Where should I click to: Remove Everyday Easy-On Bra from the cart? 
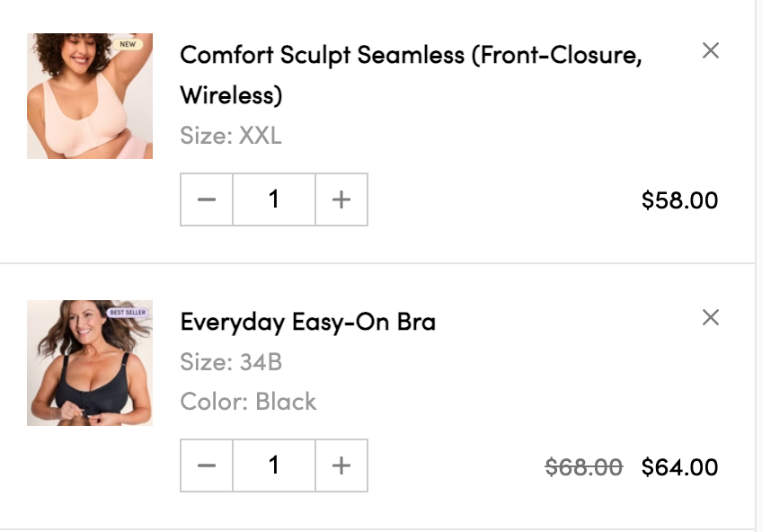point(711,318)
